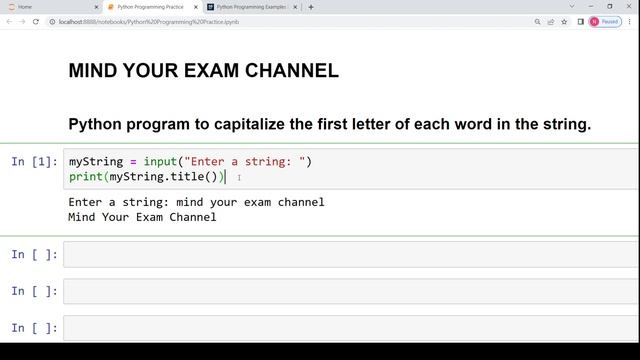Viewport: 640px width, 360px height.
Task: Select the In [1] code cell editor
Action: (351, 169)
